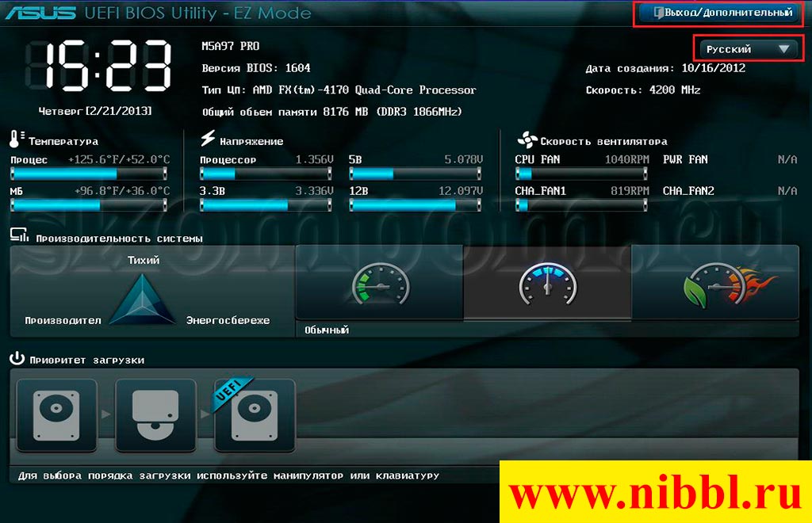Click the processor temperature bar
Screen dimensions: 812x523
click(89, 174)
